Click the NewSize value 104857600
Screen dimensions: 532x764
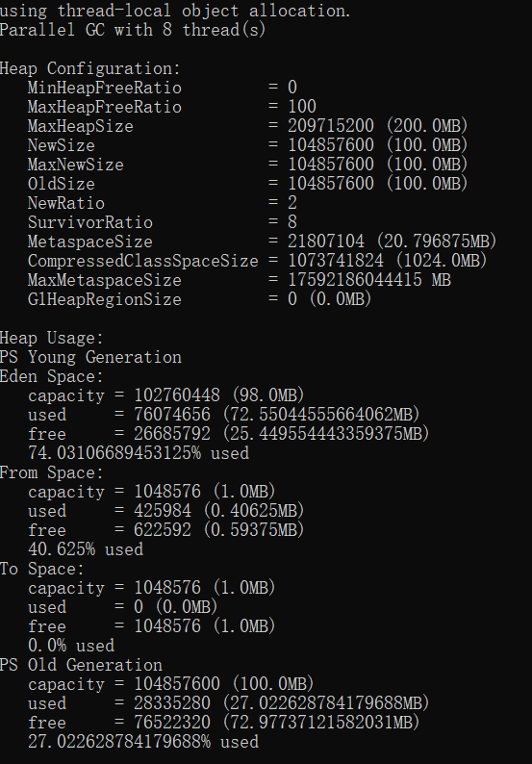pyautogui.click(x=331, y=145)
